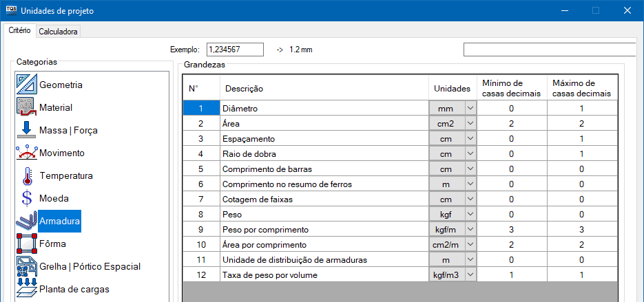
Task: Select the Geometria category icon
Action: [27, 85]
